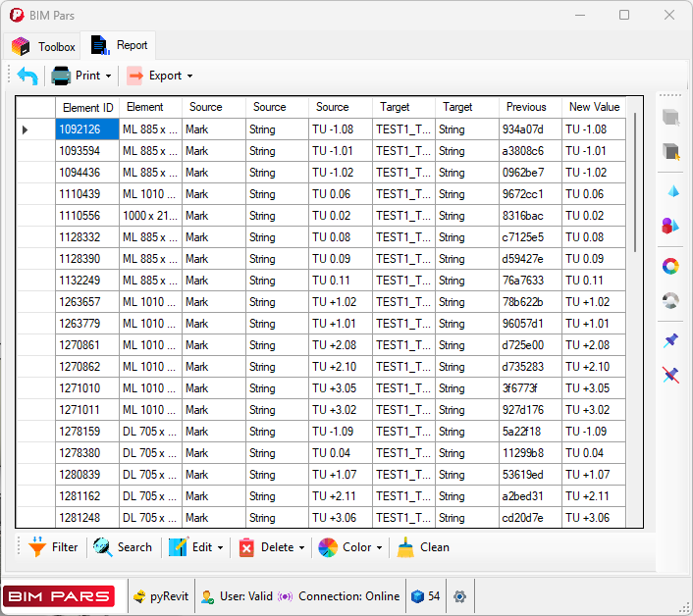Select source value TU +2.08 cell

[x=341, y=345]
